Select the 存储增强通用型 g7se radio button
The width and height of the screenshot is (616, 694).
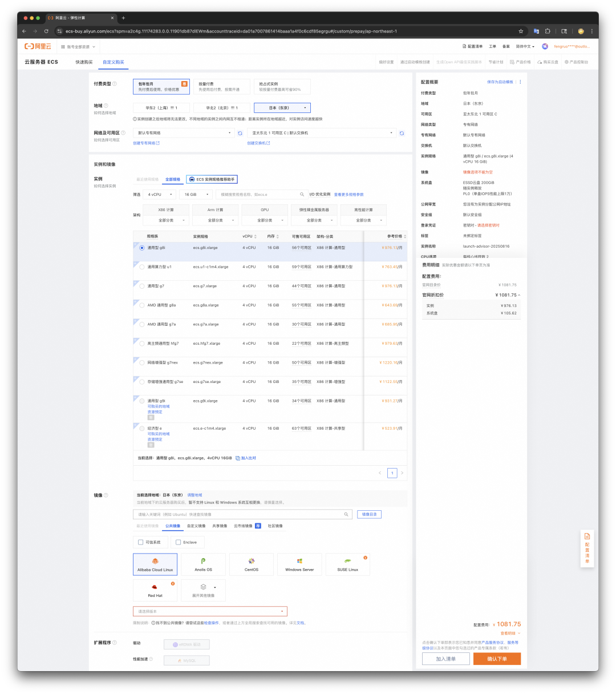142,382
